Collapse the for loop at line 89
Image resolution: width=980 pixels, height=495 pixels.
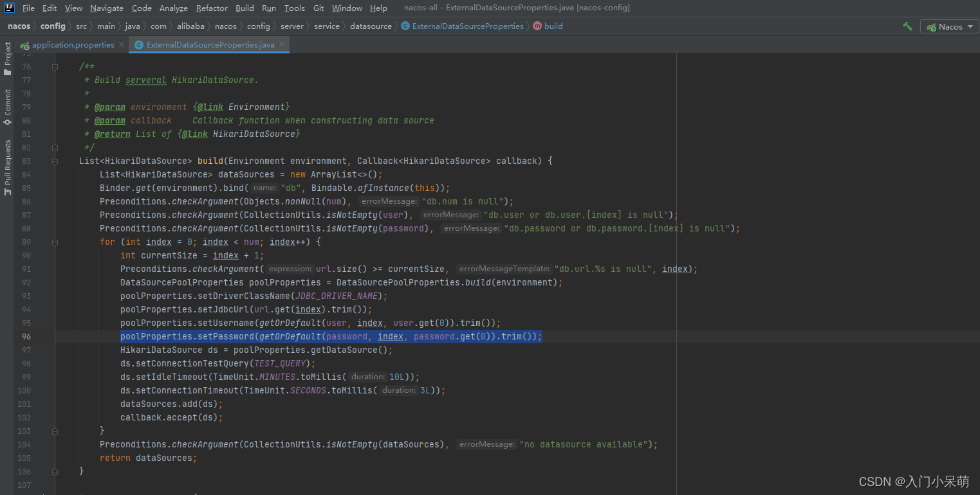(55, 242)
